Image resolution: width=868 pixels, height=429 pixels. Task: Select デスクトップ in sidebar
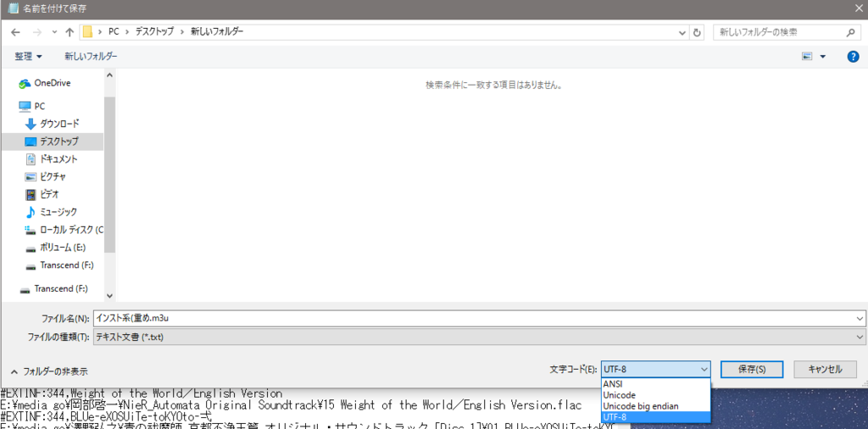52,141
